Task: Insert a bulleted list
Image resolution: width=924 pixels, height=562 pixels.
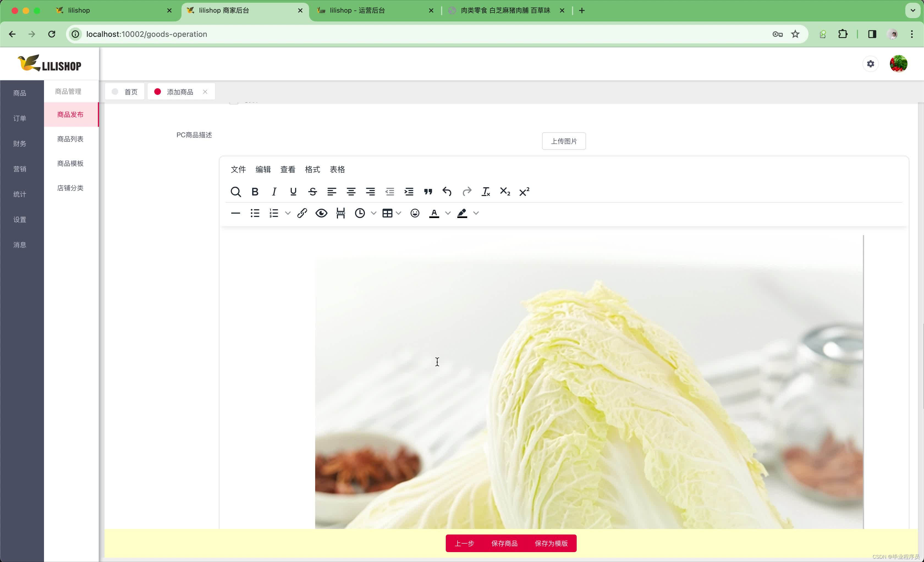Action: [x=255, y=213]
